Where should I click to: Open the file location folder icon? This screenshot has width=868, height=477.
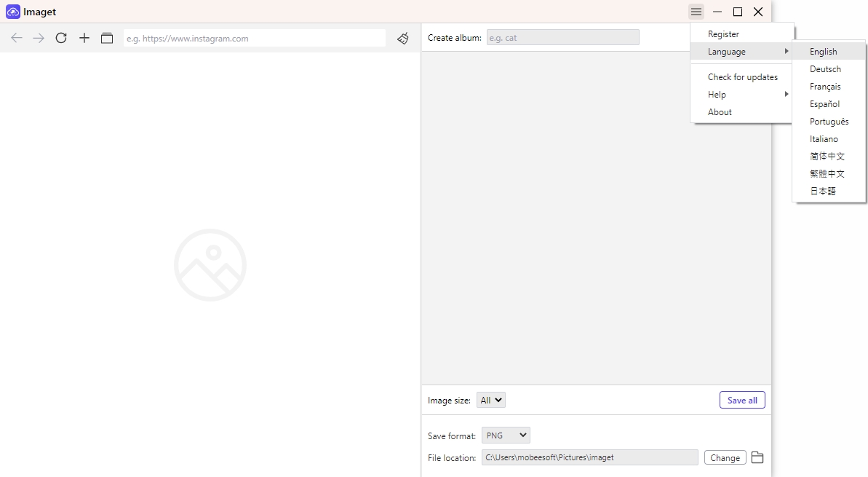point(757,457)
